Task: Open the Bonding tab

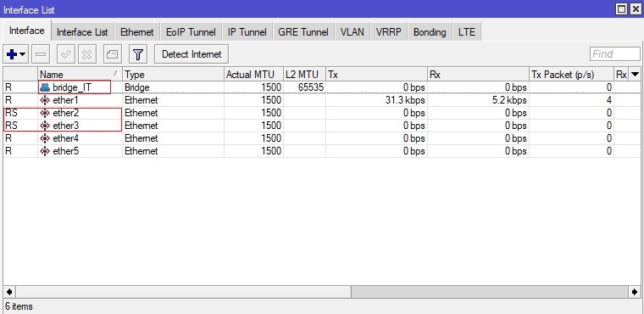Action: 430,32
